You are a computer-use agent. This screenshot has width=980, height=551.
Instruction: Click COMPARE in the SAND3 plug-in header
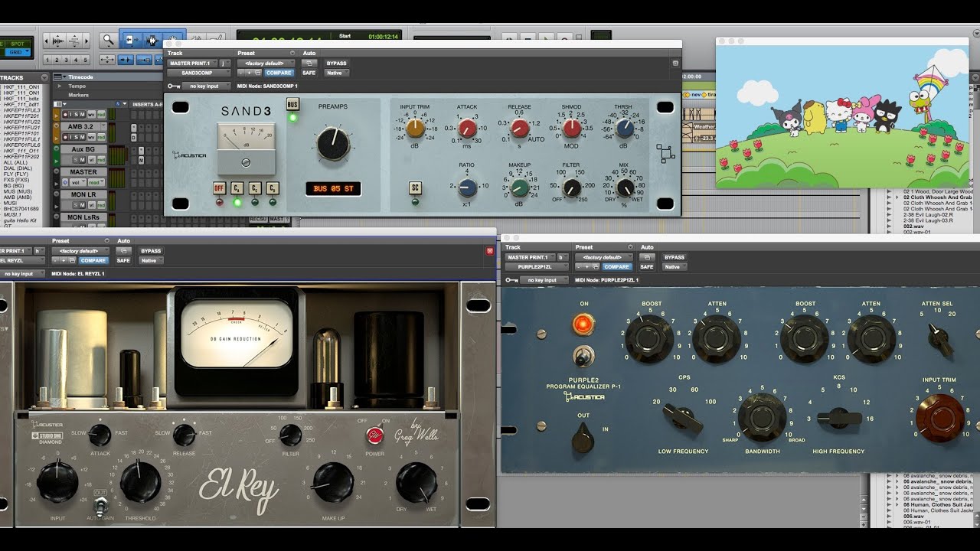click(279, 73)
